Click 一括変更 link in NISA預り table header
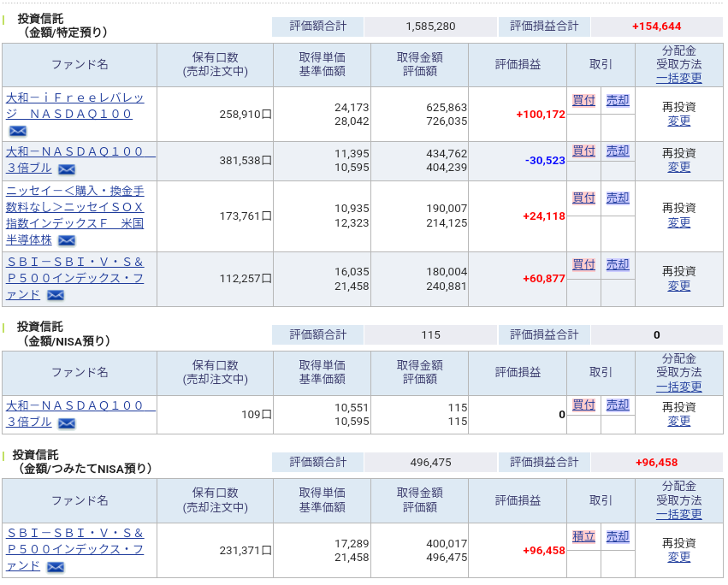This screenshot has height=585, width=728. point(678,387)
